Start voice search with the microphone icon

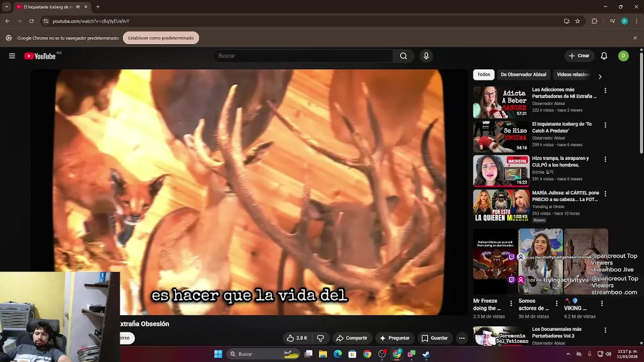click(426, 56)
